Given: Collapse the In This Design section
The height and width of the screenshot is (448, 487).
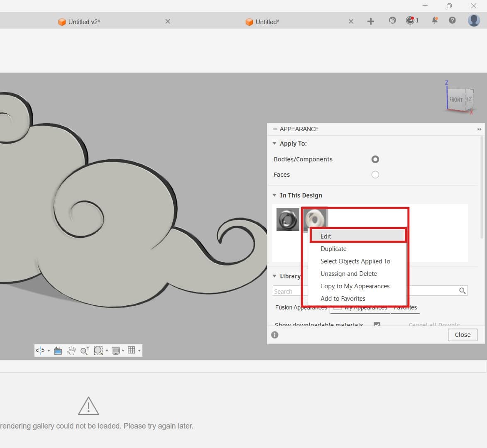Looking at the screenshot, I should pyautogui.click(x=274, y=195).
